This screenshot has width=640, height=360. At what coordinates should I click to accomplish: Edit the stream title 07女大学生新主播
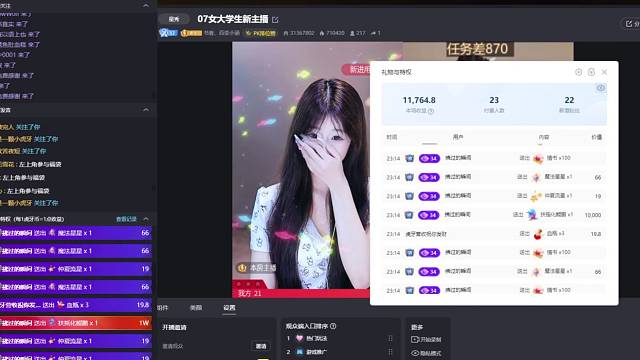tap(276, 20)
